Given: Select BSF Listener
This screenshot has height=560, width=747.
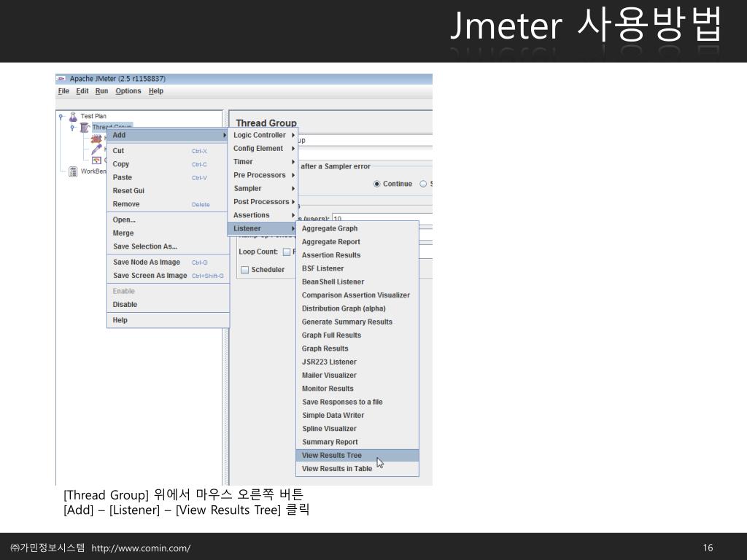Looking at the screenshot, I should [x=357, y=268].
